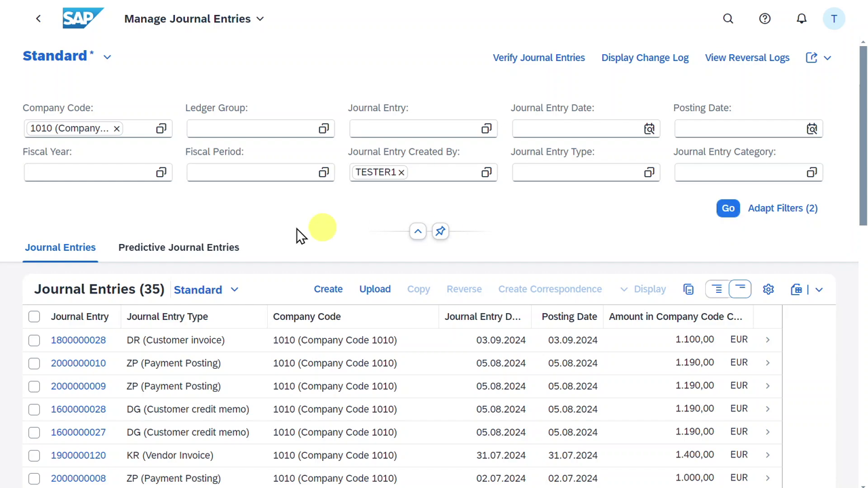868x488 pixels.
Task: Expand the export options arrow
Action: coord(819,289)
